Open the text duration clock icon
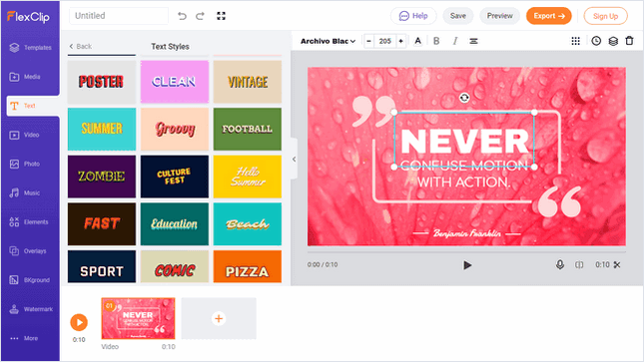The image size is (644, 362). click(596, 41)
